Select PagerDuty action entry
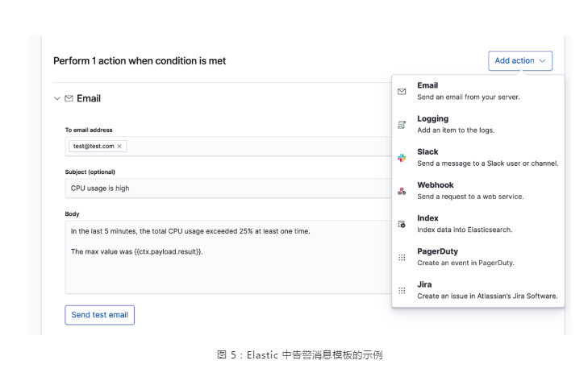The width and height of the screenshot is (588, 377). 478,257
